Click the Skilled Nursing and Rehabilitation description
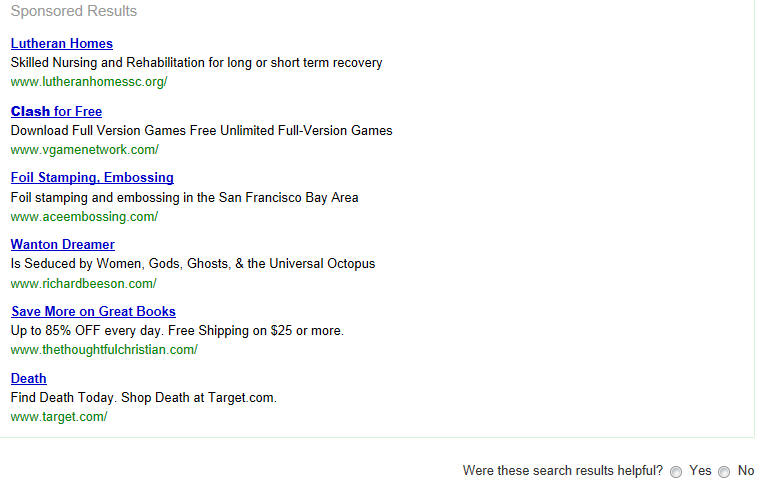The height and width of the screenshot is (492, 762). 196,63
